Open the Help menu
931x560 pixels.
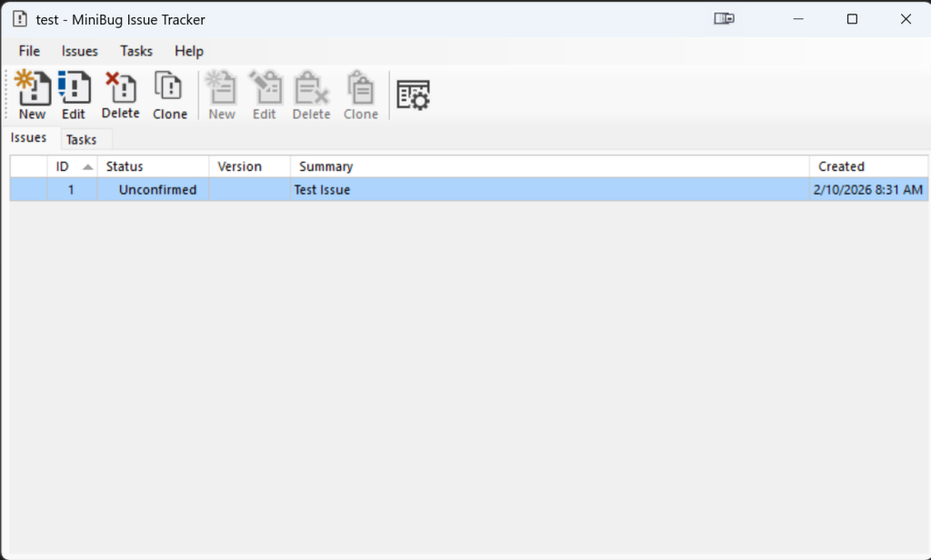point(188,51)
